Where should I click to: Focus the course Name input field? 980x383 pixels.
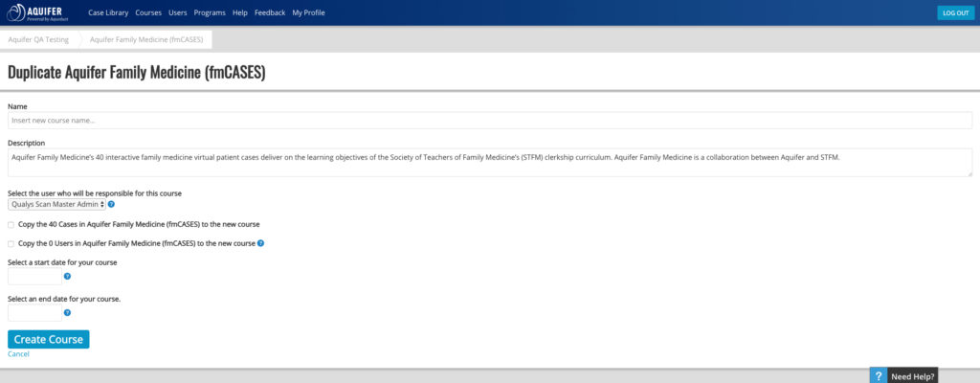[x=490, y=120]
